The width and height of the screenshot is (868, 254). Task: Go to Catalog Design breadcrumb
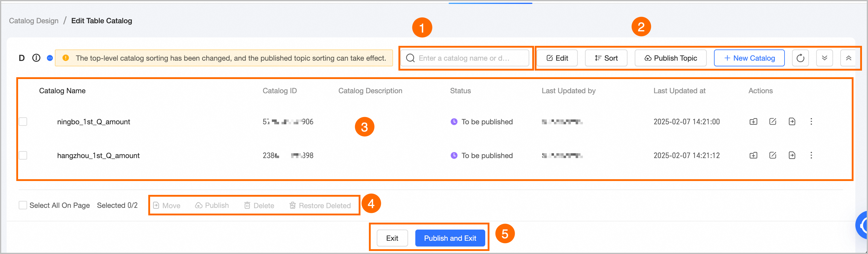click(34, 21)
